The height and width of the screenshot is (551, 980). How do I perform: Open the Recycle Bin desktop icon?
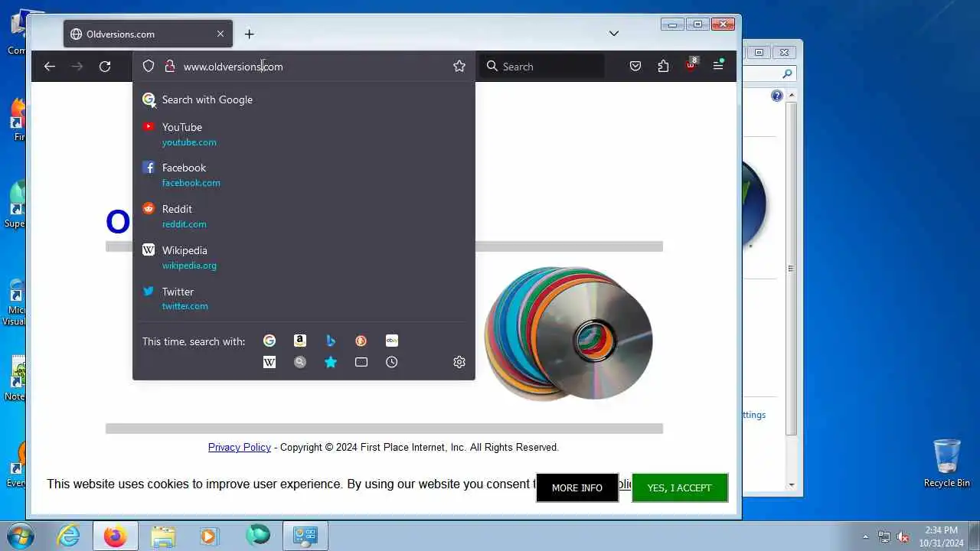pyautogui.click(x=947, y=462)
